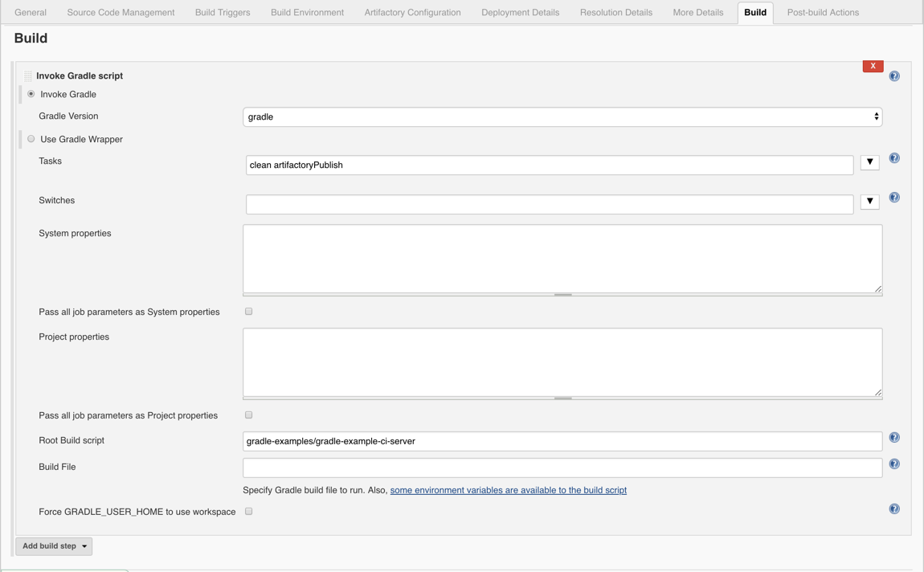Grab the drag handle of Invoke Gradle script
Image resolution: width=924 pixels, height=572 pixels.
(x=28, y=75)
